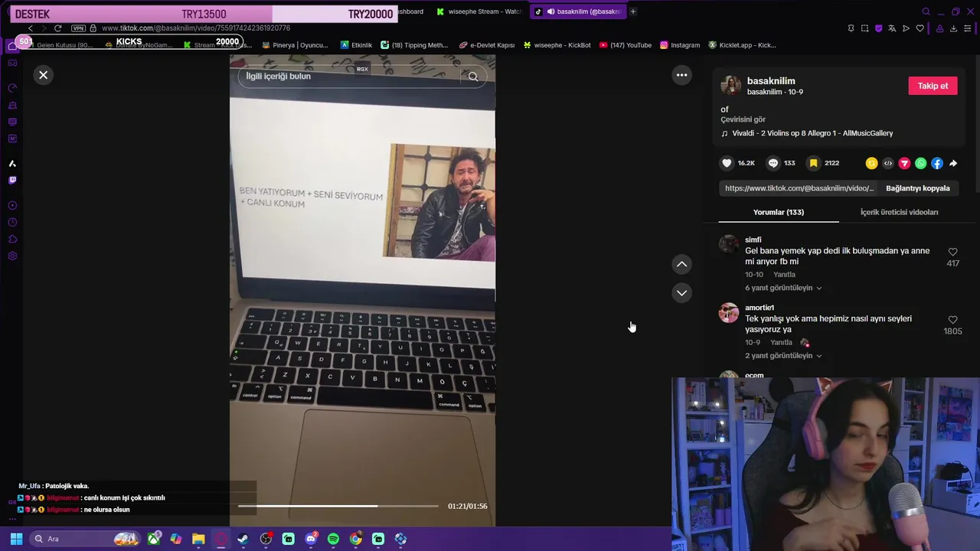Open Etkinlik bookmark
Screen dimensions: 980x551
(356, 45)
